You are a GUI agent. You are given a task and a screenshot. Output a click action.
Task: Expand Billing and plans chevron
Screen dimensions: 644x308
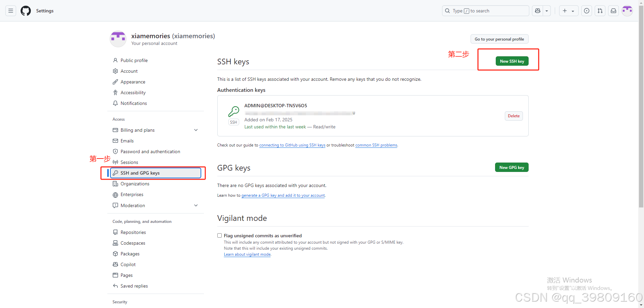click(196, 130)
